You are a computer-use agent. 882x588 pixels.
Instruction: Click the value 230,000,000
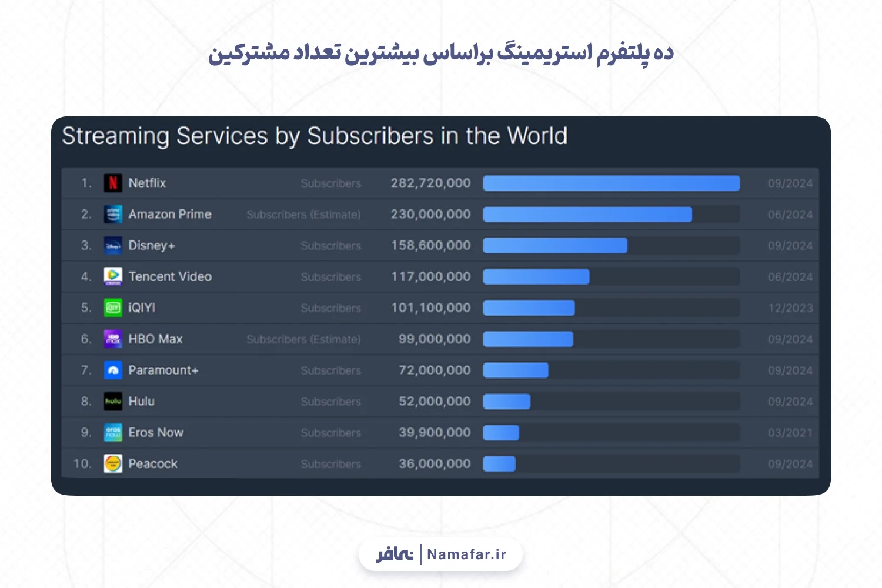[x=431, y=214]
